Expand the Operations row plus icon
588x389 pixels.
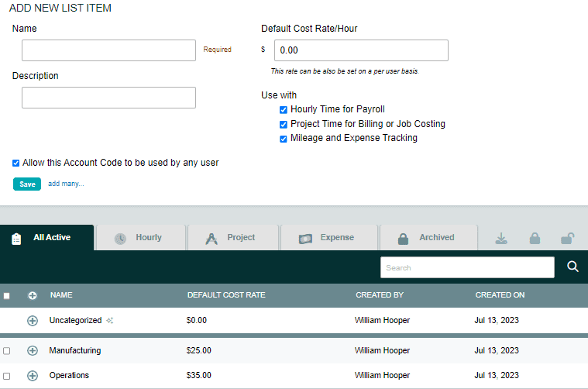tap(33, 376)
